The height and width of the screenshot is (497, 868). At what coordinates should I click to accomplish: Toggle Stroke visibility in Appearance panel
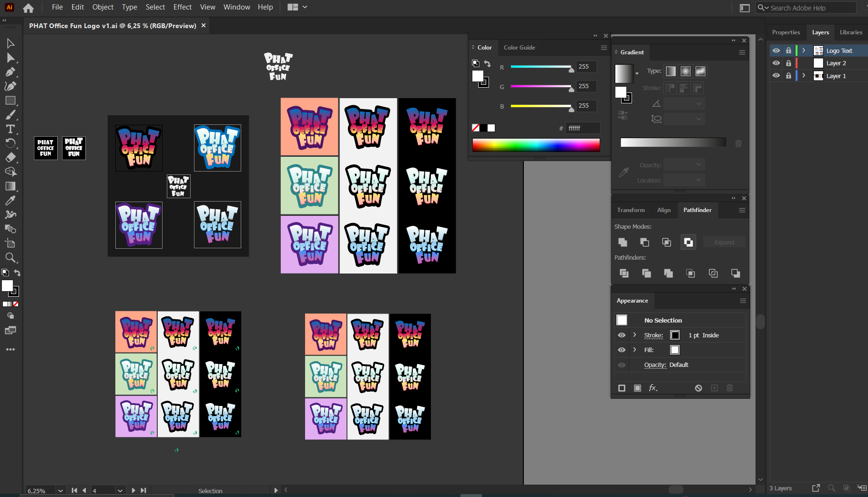pyautogui.click(x=622, y=335)
